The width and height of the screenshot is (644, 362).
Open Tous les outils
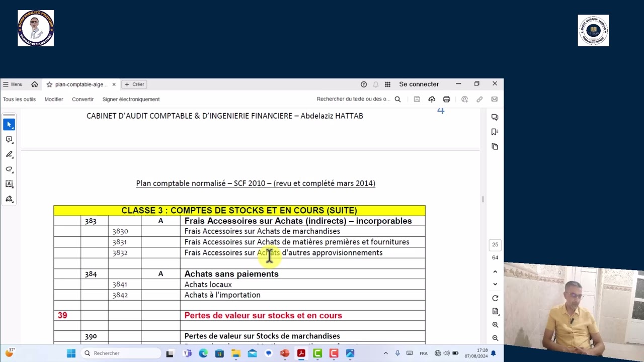tap(19, 99)
